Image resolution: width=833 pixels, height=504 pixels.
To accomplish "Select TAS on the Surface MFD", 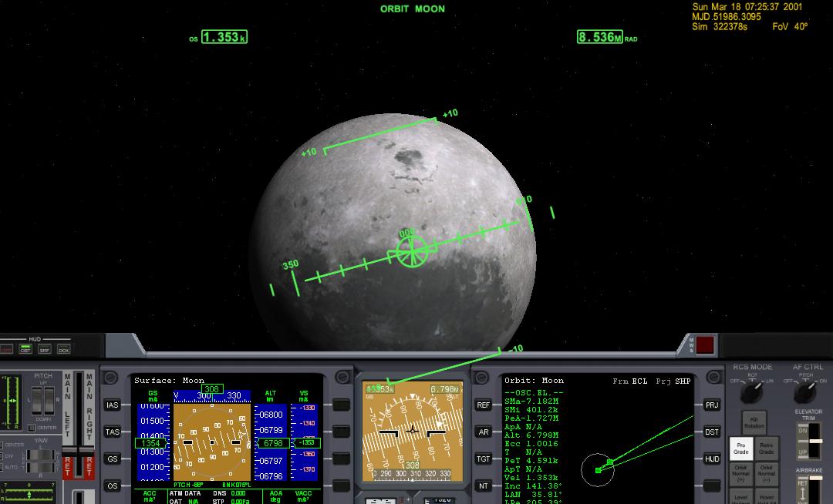I will [112, 432].
